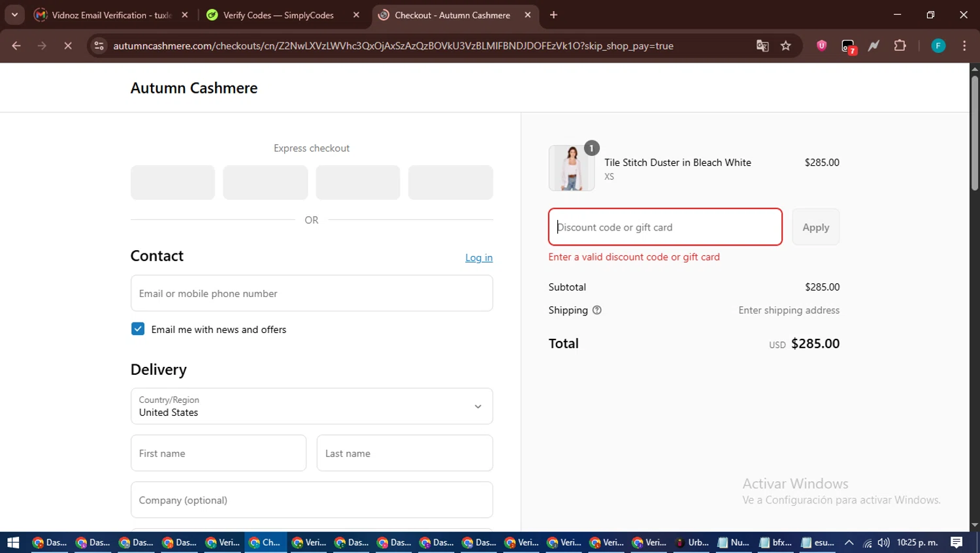Open the Windows Start menu
The width and height of the screenshot is (980, 553).
pos(13,543)
